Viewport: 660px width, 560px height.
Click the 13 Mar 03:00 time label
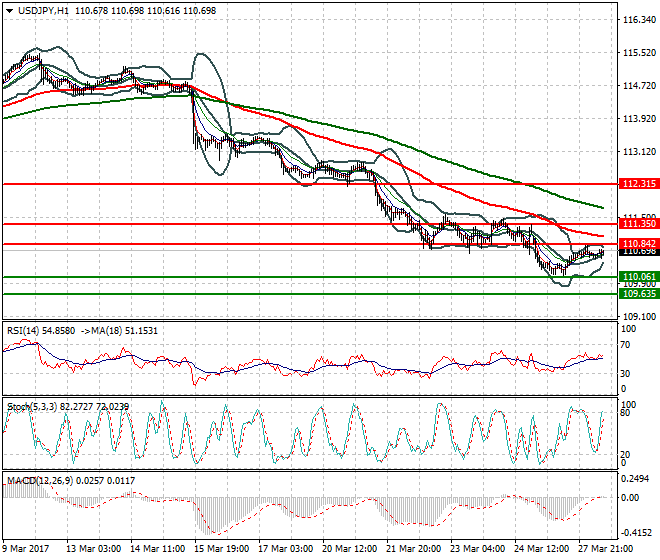[93, 549]
